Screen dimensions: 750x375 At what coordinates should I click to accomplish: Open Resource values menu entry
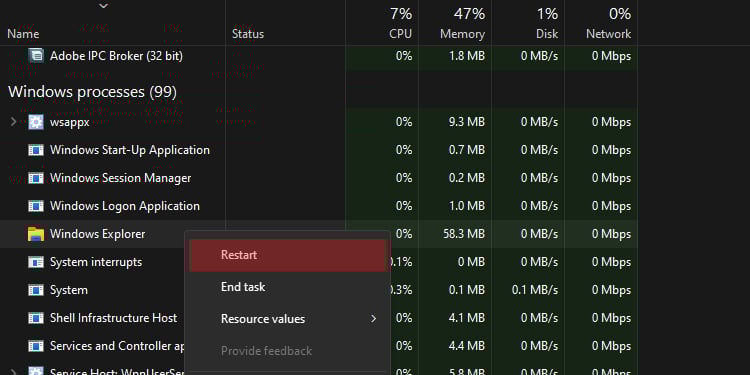288,319
